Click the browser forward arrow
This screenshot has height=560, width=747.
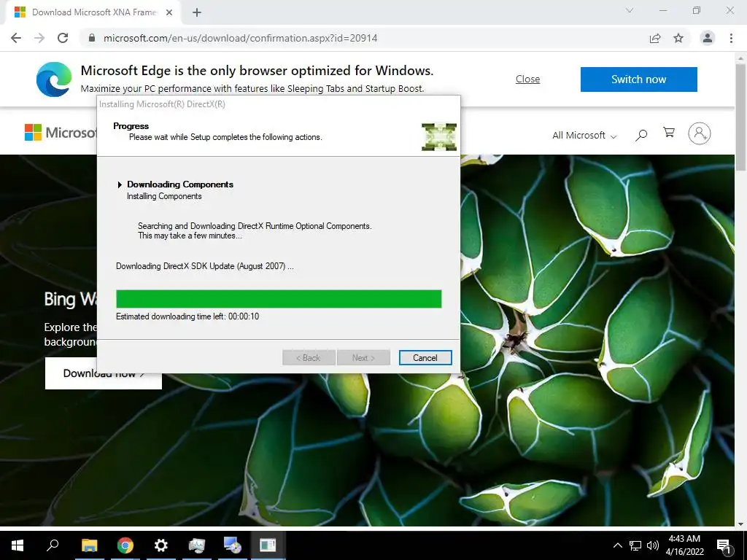[39, 38]
